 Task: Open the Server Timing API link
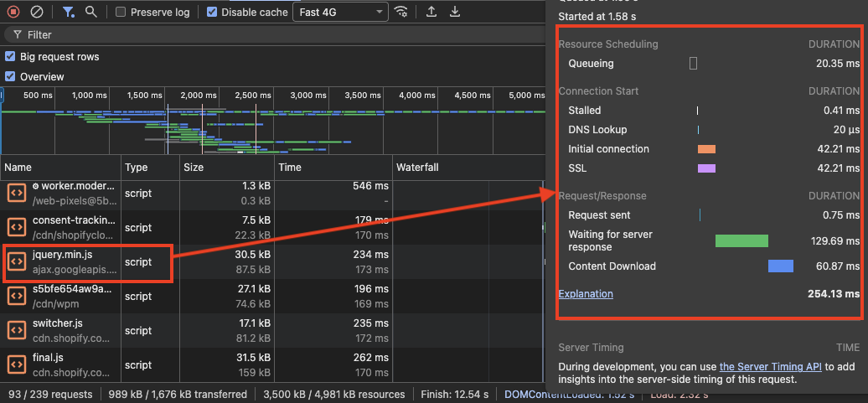[x=770, y=366]
